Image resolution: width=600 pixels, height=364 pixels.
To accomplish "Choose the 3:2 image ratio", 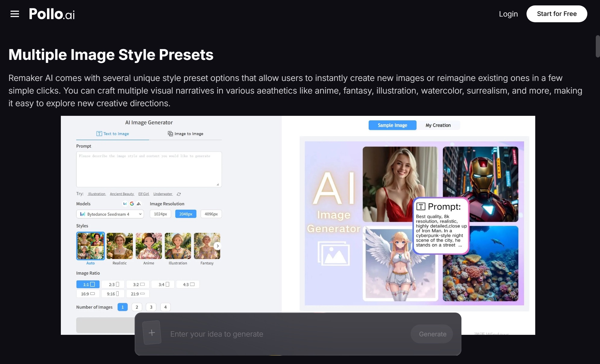I will (x=138, y=284).
